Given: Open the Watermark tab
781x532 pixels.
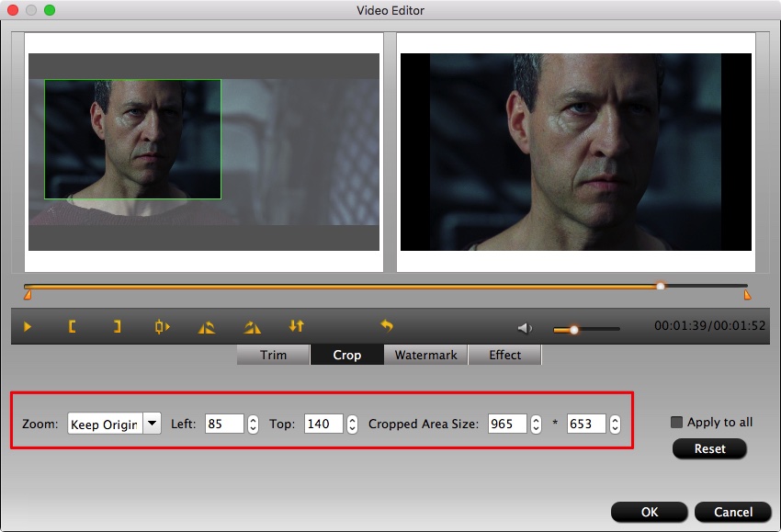Looking at the screenshot, I should pyautogui.click(x=425, y=355).
